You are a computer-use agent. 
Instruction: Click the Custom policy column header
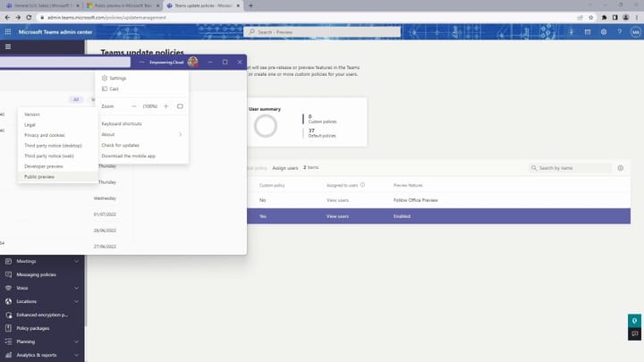click(x=272, y=186)
